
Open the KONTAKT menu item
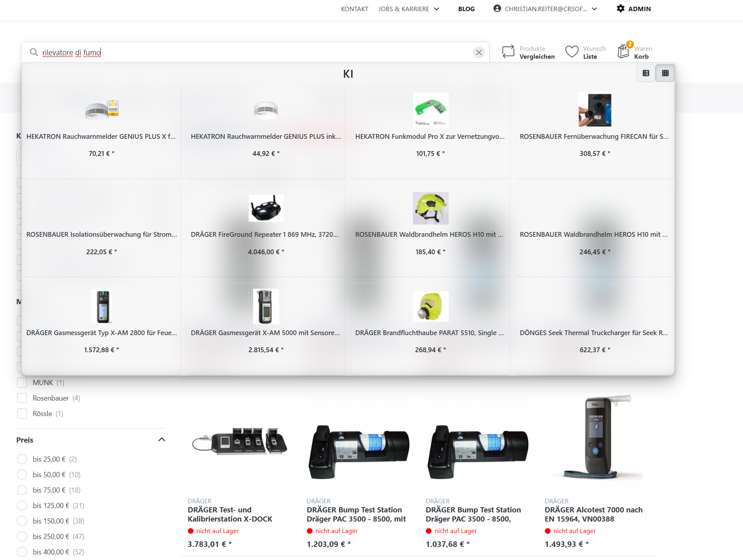[x=355, y=9]
